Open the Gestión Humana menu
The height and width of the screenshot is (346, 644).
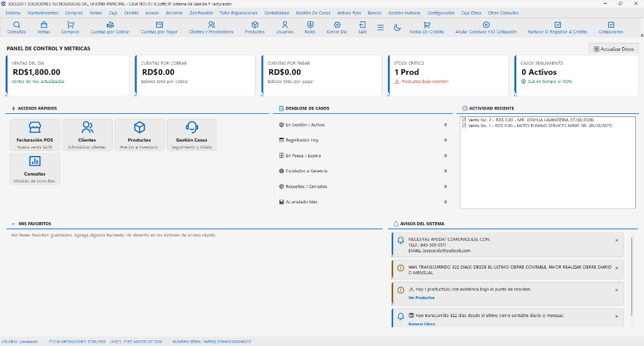point(404,13)
